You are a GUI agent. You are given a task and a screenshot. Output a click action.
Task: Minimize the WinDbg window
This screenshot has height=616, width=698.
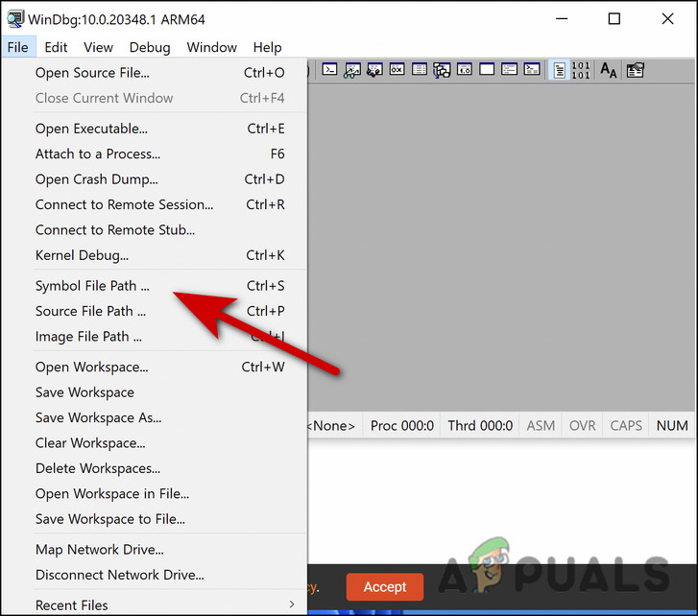pos(562,18)
